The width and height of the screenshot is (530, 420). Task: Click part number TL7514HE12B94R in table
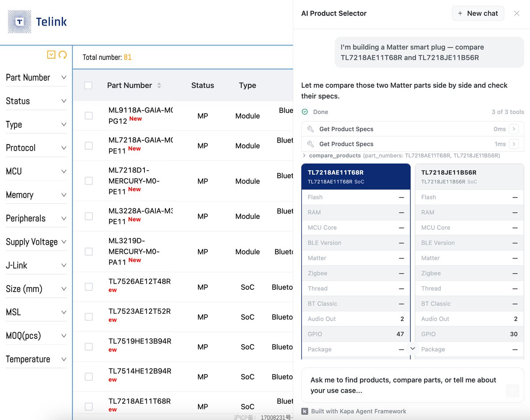(140, 371)
